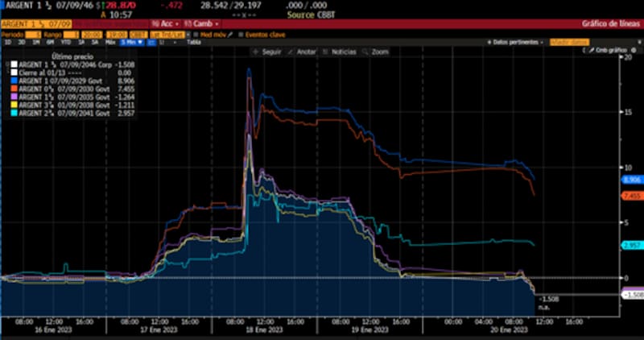The width and height of the screenshot is (644, 340).
Task: Switch to the Tabla view
Action: pos(193,42)
